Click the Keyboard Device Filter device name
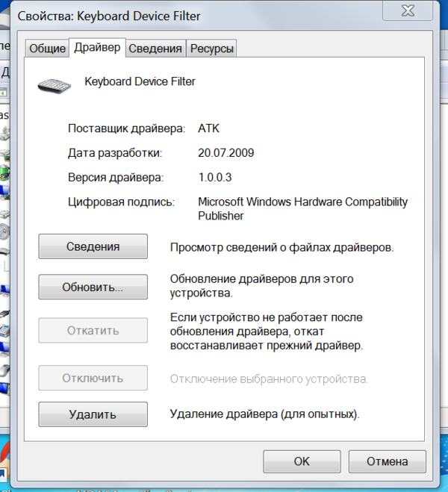448x492 pixels. pos(140,81)
